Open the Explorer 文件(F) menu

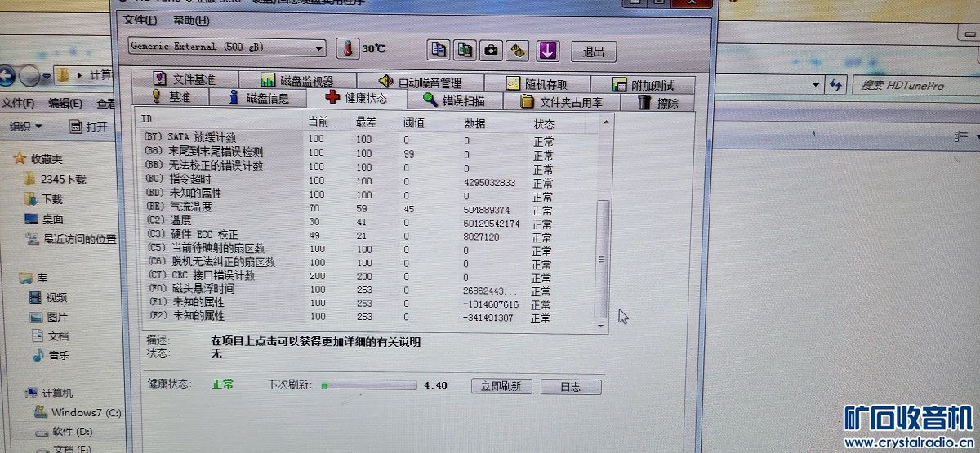pos(17,104)
